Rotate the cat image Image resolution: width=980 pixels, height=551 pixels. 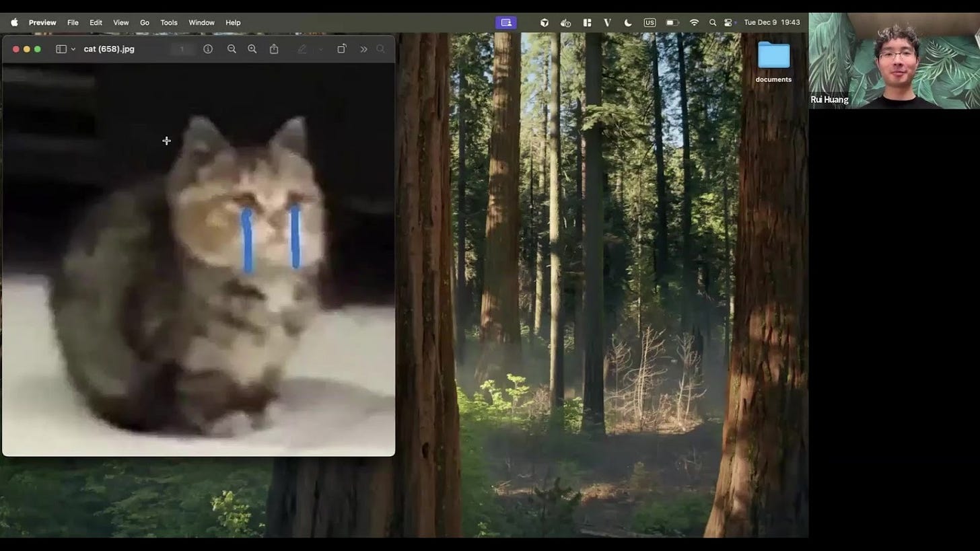pos(341,48)
